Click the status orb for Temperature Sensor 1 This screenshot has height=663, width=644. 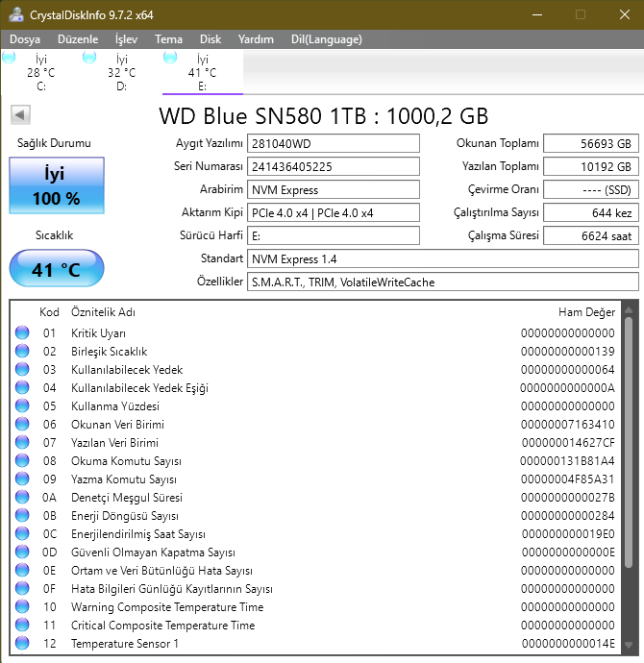22,643
